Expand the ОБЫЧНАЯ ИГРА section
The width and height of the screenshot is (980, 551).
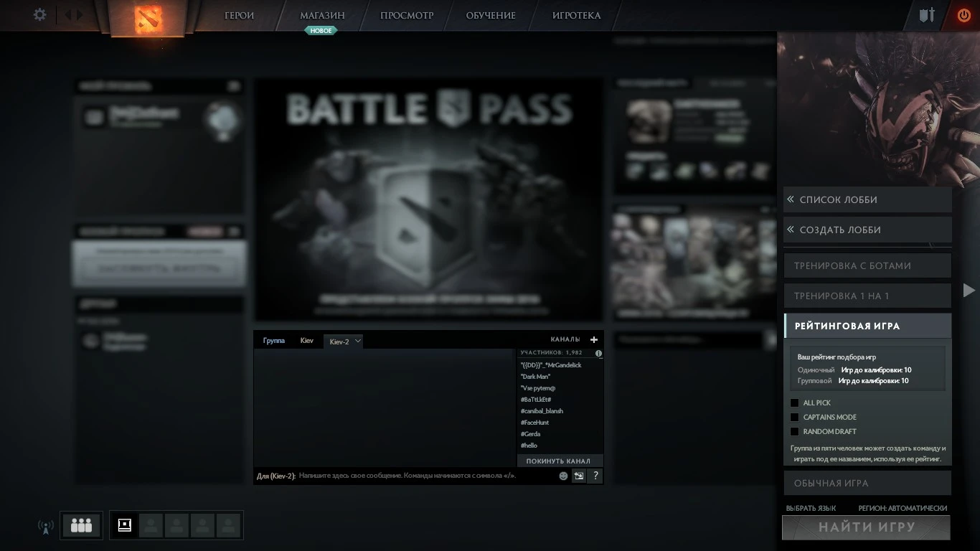tap(867, 483)
